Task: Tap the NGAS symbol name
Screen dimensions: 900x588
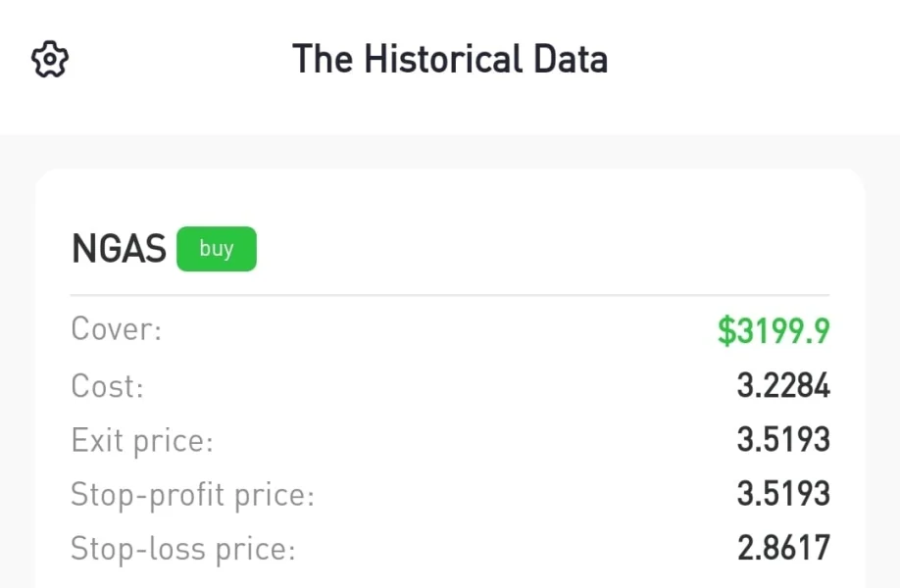Action: point(119,250)
